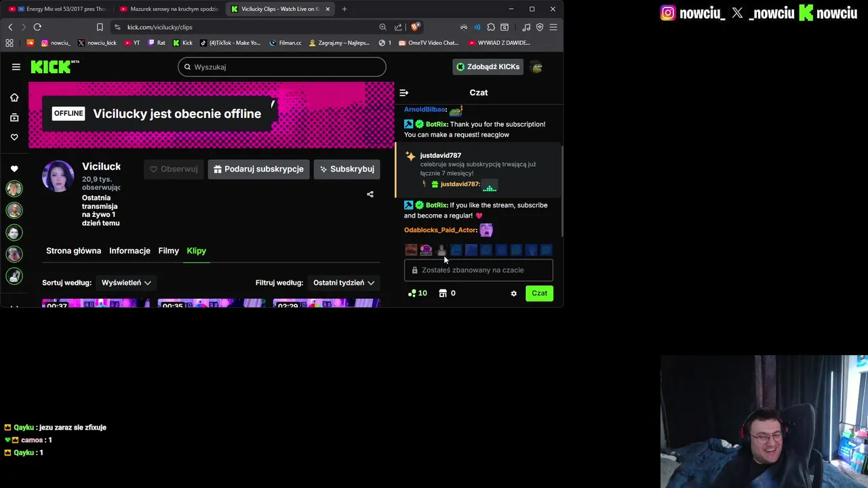The height and width of the screenshot is (488, 868).
Task: Click Podaruj subskrypcje button
Action: point(258,169)
